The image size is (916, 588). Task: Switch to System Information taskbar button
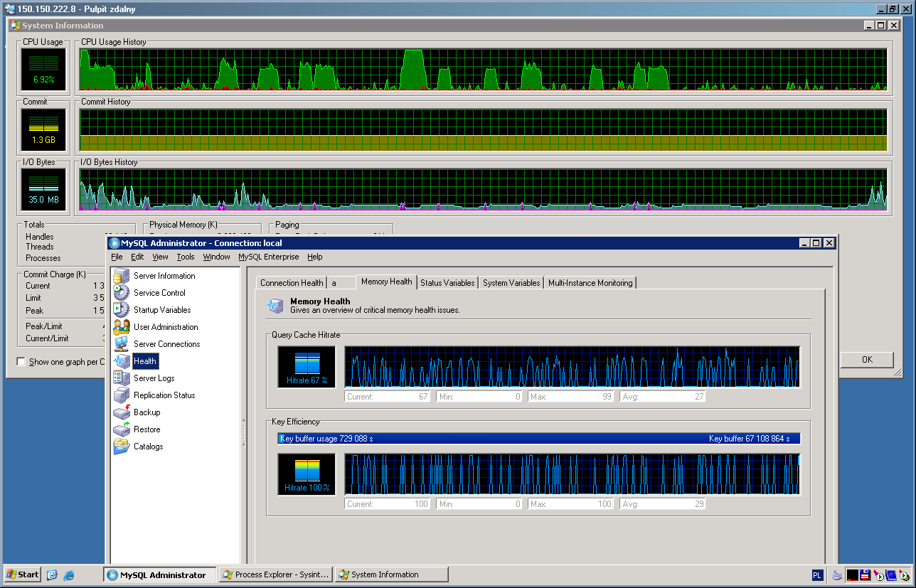click(x=392, y=574)
